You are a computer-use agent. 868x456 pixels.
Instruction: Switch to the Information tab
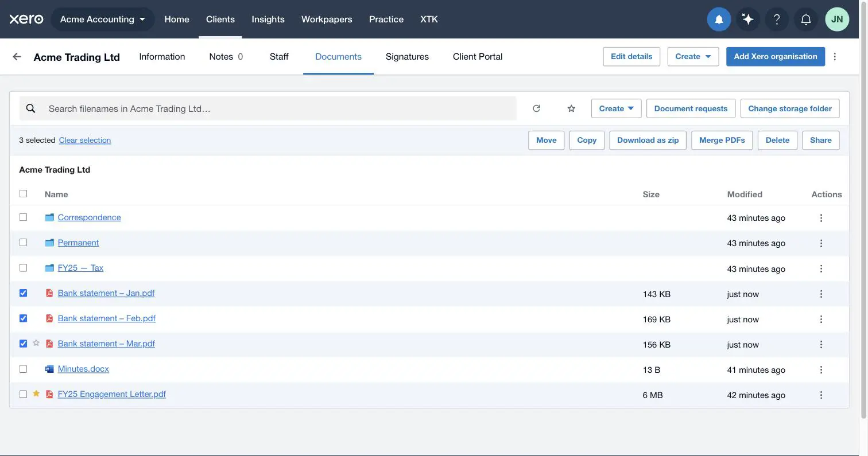(x=162, y=56)
